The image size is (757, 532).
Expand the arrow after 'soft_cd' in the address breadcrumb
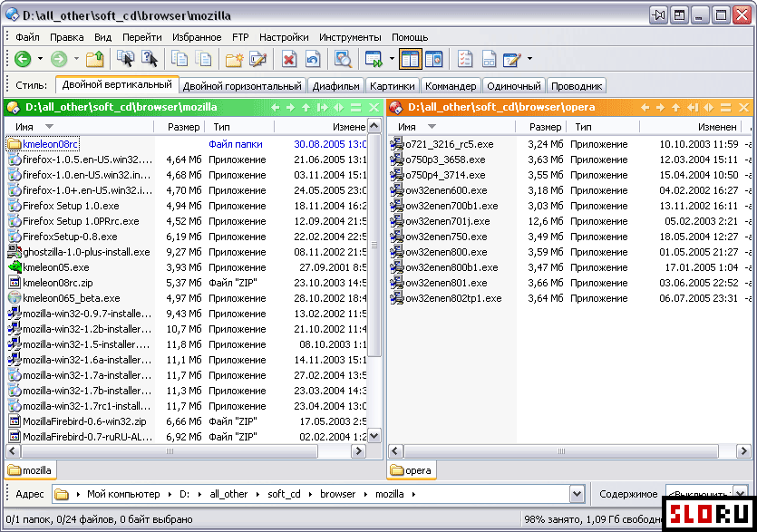tap(310, 494)
